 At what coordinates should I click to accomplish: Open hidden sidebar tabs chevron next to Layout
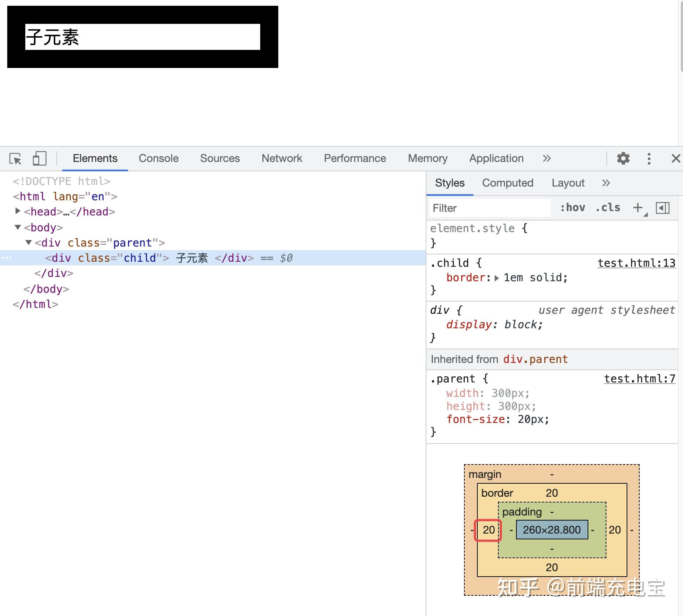coord(606,183)
